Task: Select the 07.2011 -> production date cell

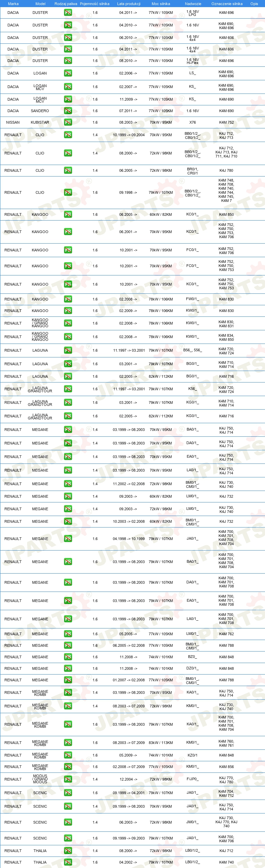Action: [128, 111]
